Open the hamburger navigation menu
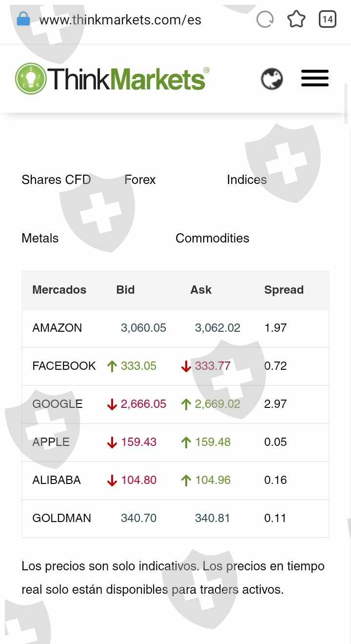This screenshot has width=351, height=644. (x=314, y=79)
